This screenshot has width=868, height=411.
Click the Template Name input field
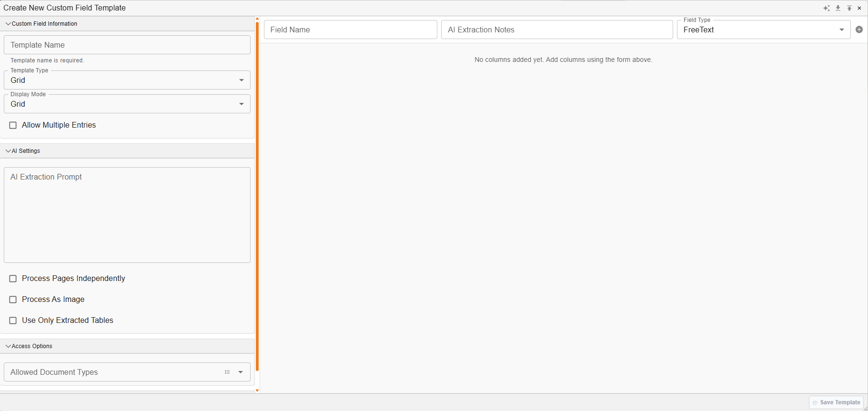[127, 45]
